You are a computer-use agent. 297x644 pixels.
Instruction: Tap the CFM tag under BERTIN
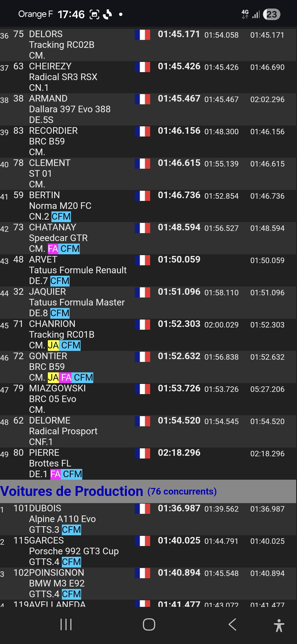(x=61, y=216)
